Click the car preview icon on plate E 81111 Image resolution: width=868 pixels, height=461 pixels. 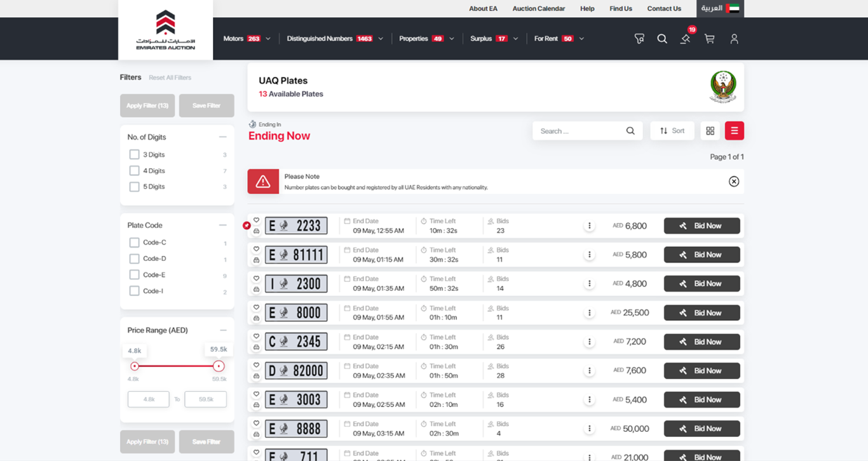tap(256, 260)
